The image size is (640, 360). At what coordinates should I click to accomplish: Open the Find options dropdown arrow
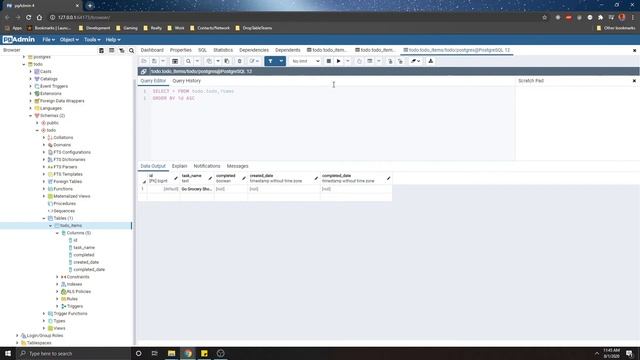click(x=197, y=61)
